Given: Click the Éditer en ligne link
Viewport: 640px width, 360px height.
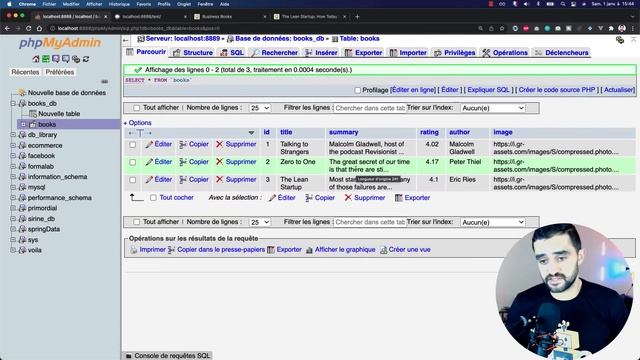Looking at the screenshot, I should [x=413, y=90].
